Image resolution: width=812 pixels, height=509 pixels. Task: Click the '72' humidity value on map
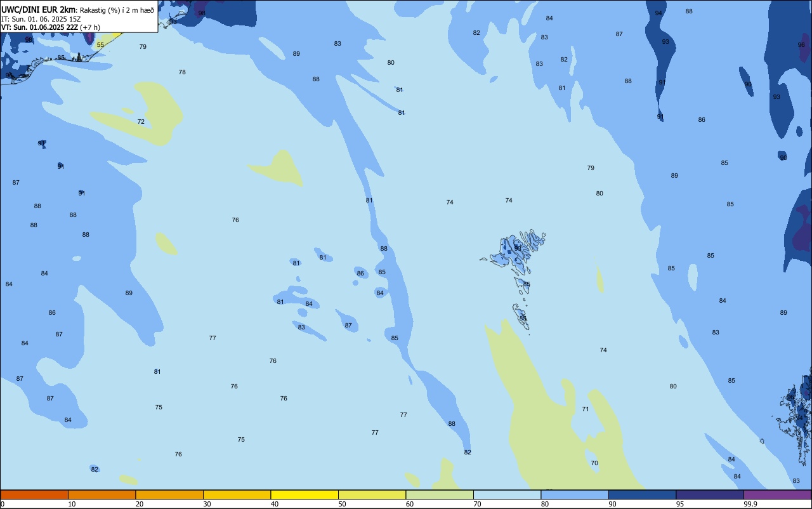point(141,121)
